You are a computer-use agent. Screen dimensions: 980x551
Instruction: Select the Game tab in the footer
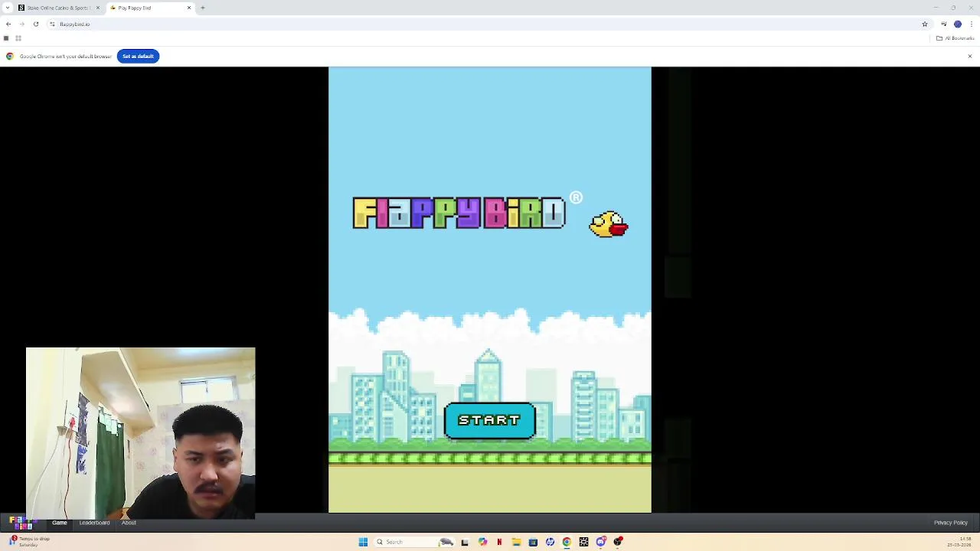60,523
